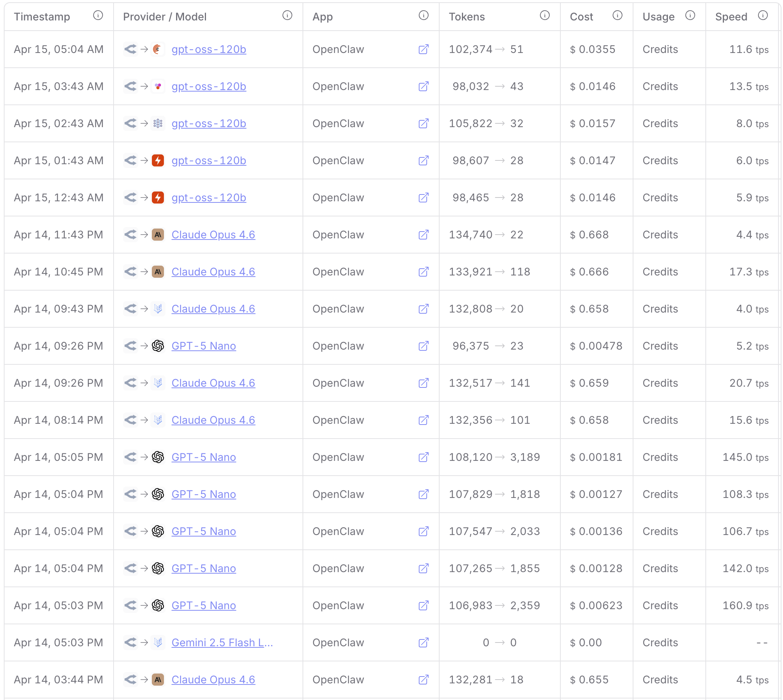The width and height of the screenshot is (783, 700).
Task: Open external link icon in Apr 14, 11:43 PM row
Action: point(424,235)
